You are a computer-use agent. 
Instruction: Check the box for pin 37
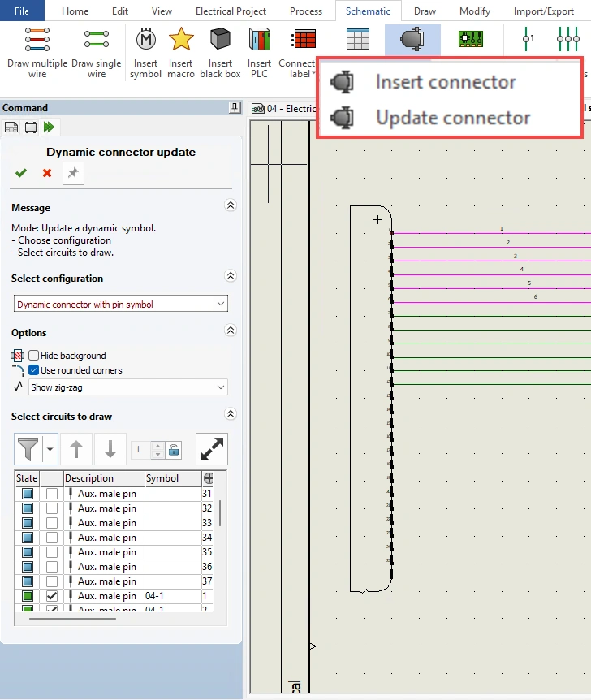point(52,581)
